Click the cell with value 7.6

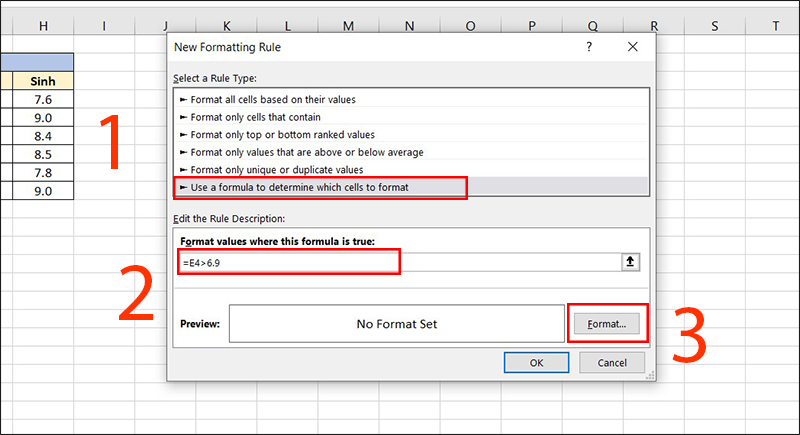point(43,99)
